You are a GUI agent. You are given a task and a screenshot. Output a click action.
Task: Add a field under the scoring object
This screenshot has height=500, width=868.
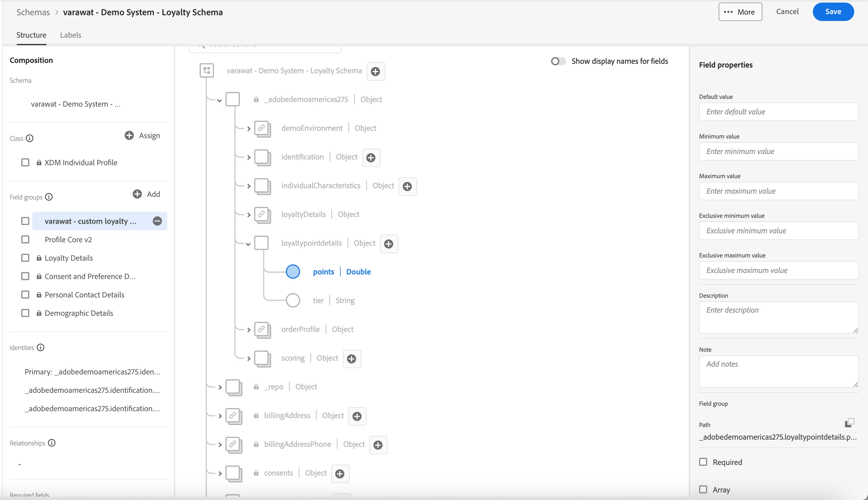352,359
